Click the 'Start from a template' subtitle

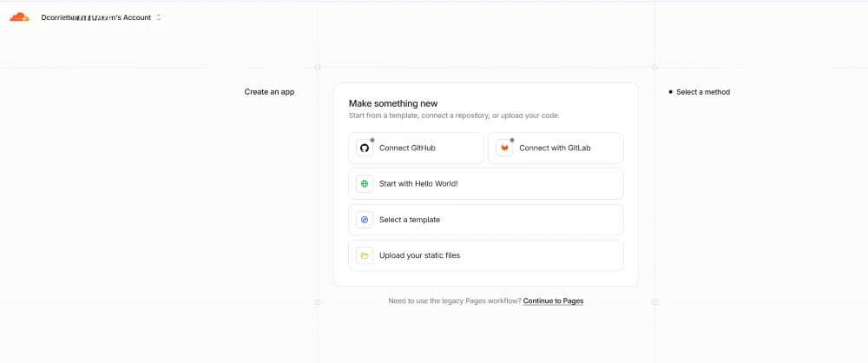tap(454, 115)
